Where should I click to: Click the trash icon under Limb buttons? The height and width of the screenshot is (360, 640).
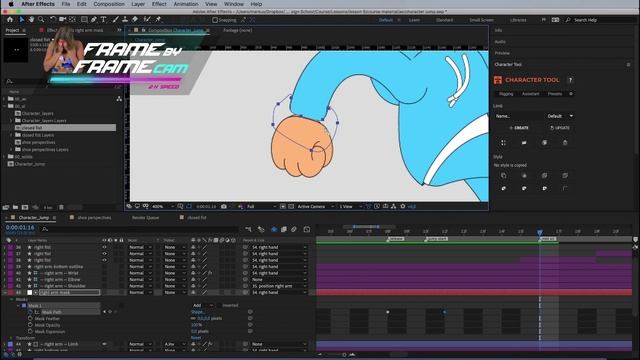coord(565,143)
